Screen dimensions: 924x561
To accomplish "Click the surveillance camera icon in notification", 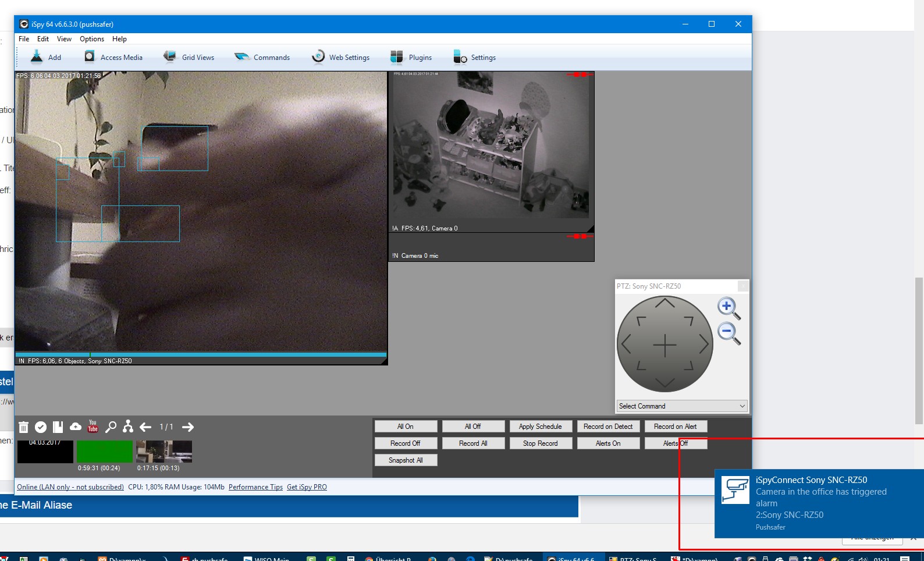I will (x=735, y=489).
